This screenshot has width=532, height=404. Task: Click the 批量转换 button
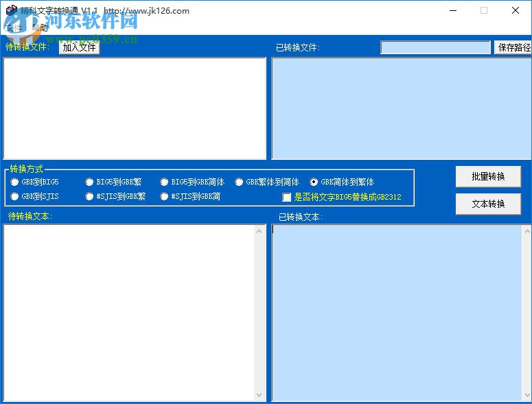pyautogui.click(x=488, y=176)
